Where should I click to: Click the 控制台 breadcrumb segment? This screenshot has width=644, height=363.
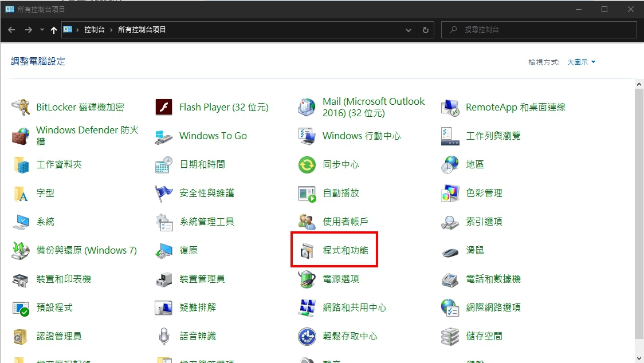tap(95, 30)
